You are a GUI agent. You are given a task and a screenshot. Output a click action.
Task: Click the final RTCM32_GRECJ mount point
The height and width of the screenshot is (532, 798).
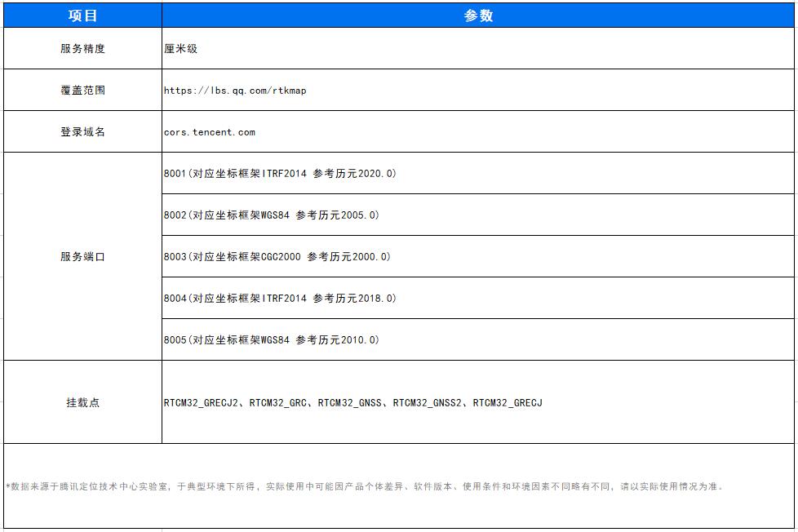click(508, 403)
